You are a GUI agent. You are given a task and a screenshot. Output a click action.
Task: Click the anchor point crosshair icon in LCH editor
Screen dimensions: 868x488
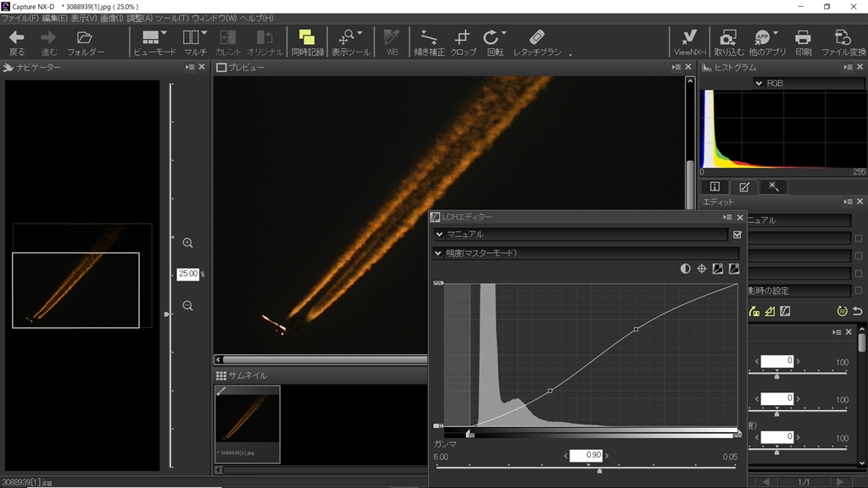click(702, 269)
